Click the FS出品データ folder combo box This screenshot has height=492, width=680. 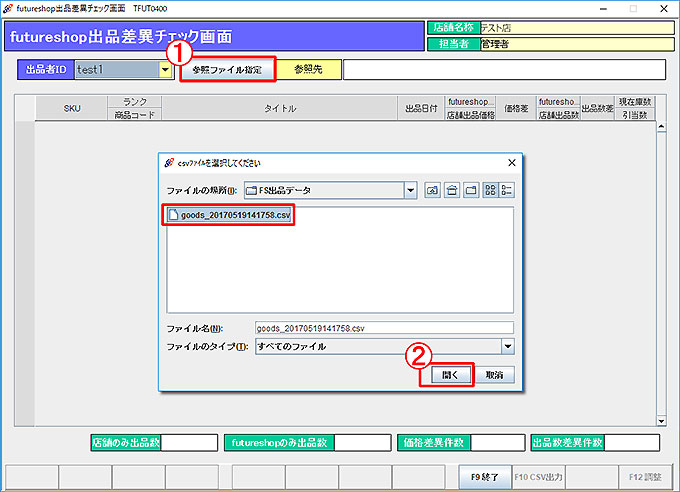(330, 190)
